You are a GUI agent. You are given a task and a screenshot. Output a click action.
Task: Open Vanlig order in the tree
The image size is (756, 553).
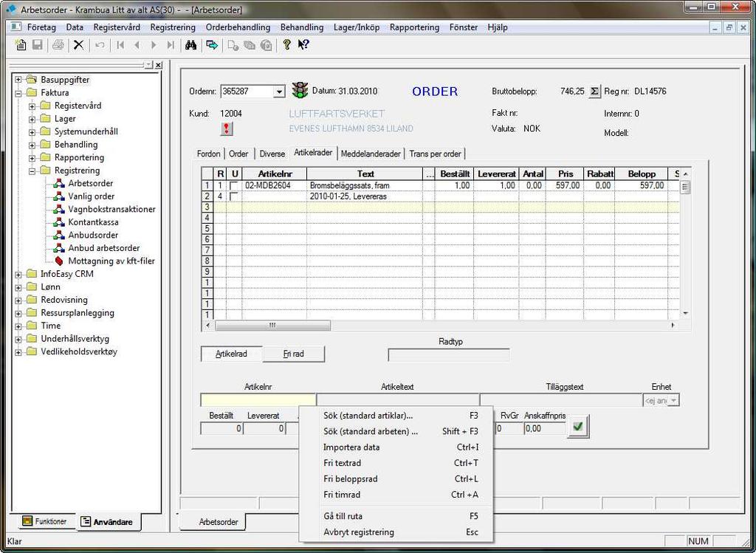pyautogui.click(x=91, y=196)
